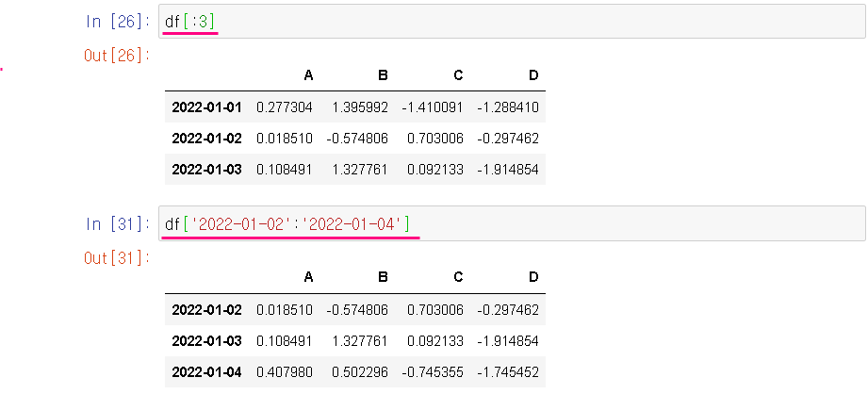Click the df['2022-01-02':'2022-01-04'] code cell
Screen dimensions: 868x394
coord(512,223)
